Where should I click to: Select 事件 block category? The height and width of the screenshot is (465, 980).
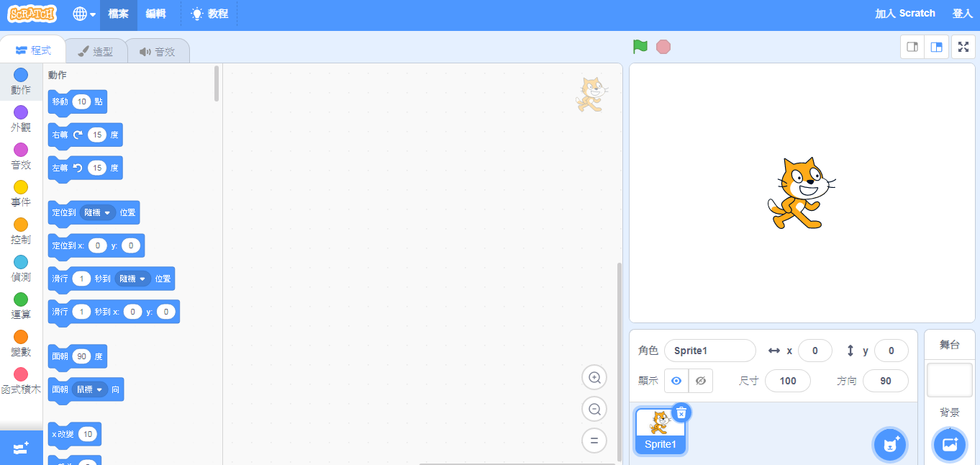coord(21,194)
